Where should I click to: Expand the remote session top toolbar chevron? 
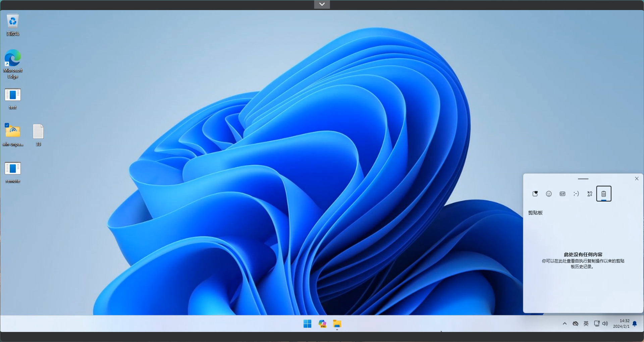click(322, 4)
